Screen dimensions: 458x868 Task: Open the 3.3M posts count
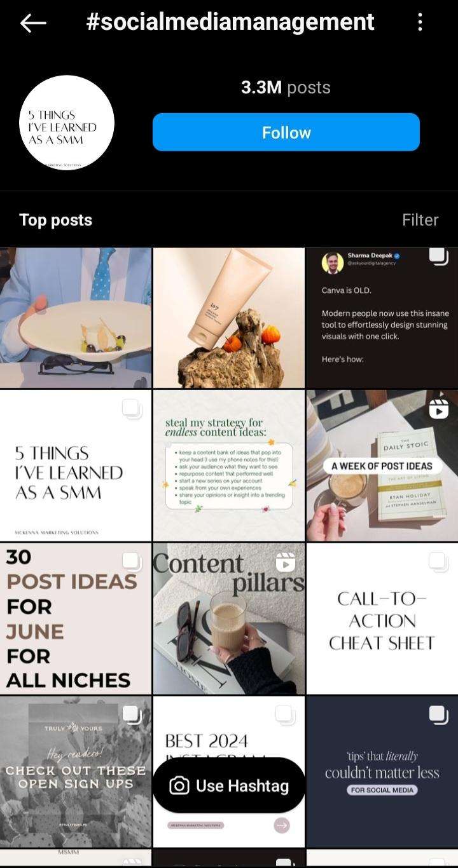pos(286,87)
